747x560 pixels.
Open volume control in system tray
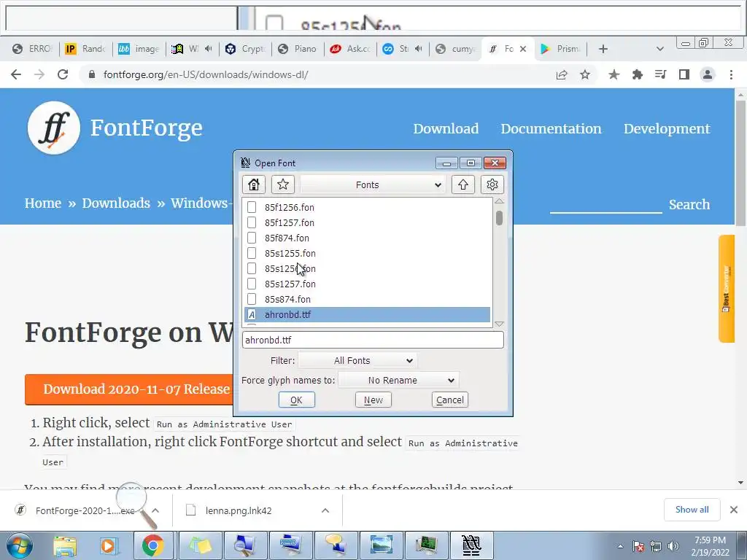pyautogui.click(x=673, y=546)
